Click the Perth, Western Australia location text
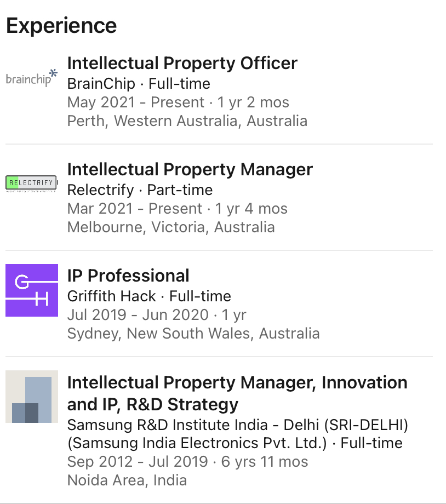The height and width of the screenshot is (504, 446). coord(187,121)
